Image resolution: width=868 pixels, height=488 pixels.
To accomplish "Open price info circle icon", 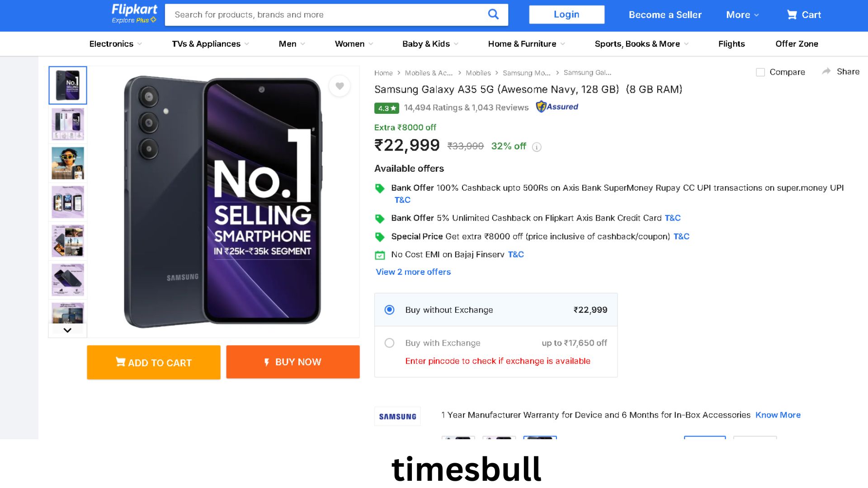I will 537,147.
